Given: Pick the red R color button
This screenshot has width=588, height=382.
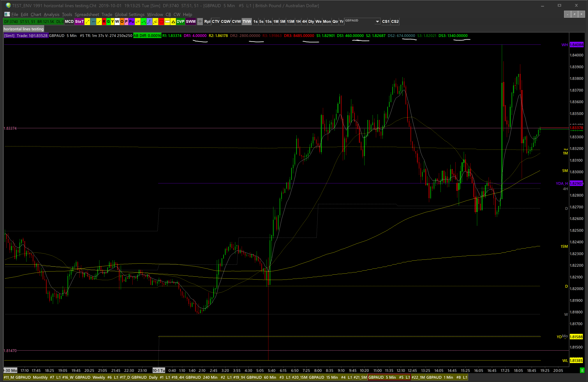Looking at the screenshot, I should coord(104,22).
